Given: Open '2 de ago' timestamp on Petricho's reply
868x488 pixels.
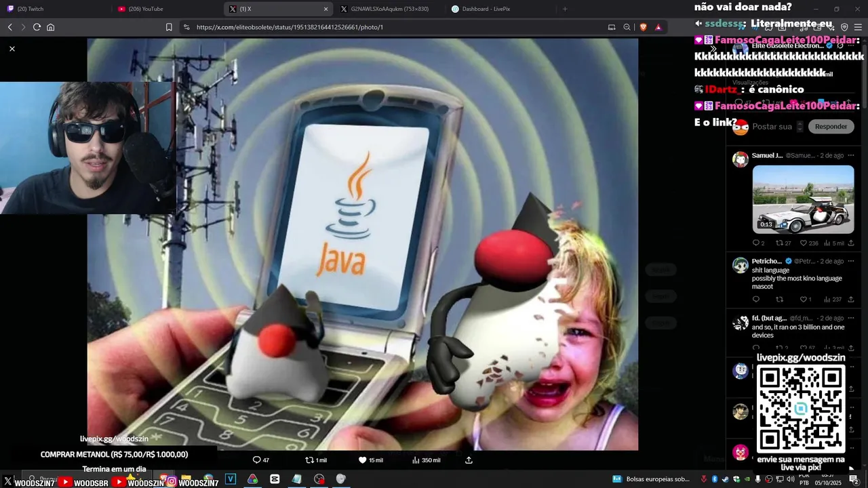Looking at the screenshot, I should click(832, 261).
